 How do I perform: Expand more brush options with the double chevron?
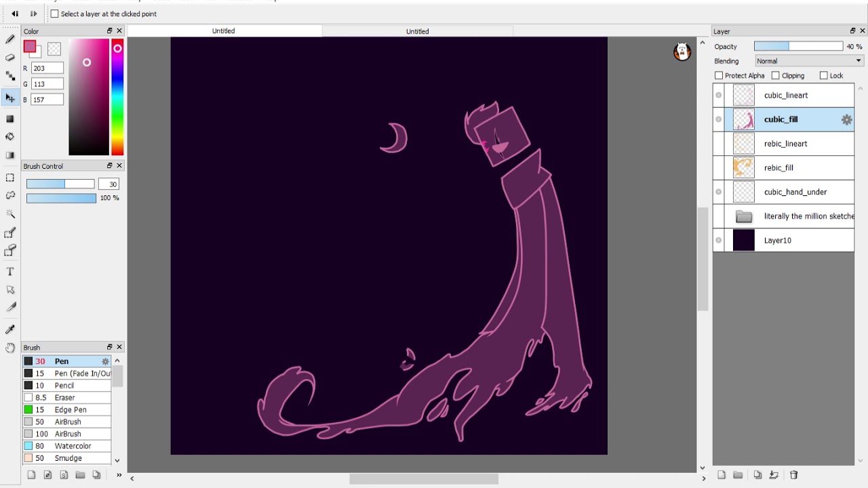click(x=119, y=475)
